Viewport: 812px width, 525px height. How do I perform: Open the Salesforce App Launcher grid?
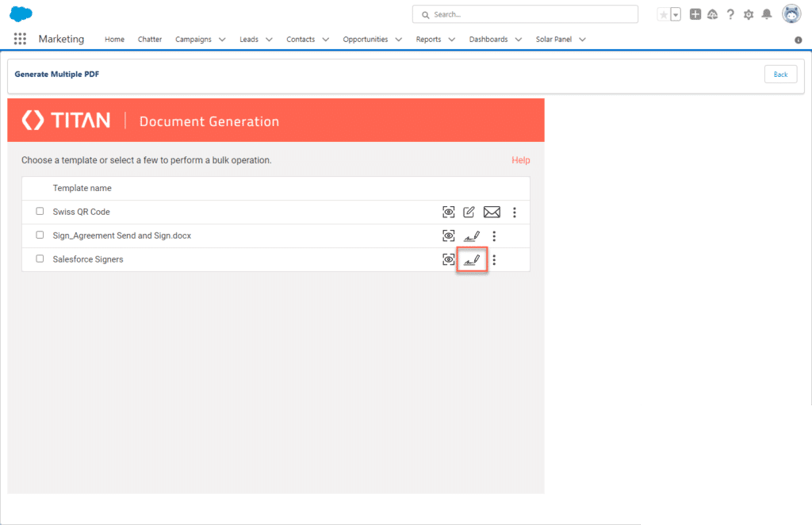tap(20, 39)
